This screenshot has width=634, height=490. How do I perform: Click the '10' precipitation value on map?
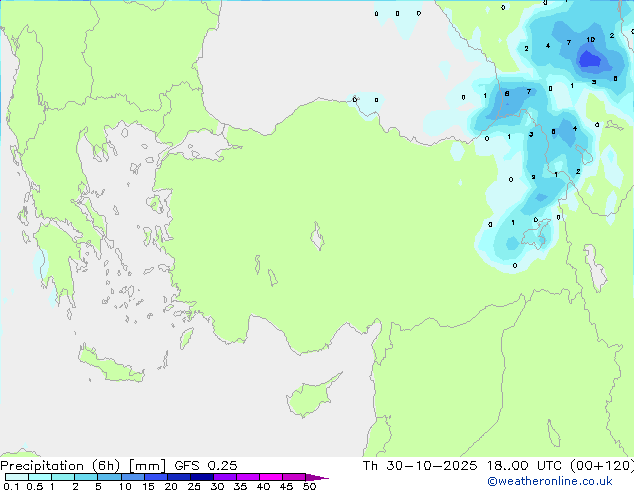pos(590,40)
